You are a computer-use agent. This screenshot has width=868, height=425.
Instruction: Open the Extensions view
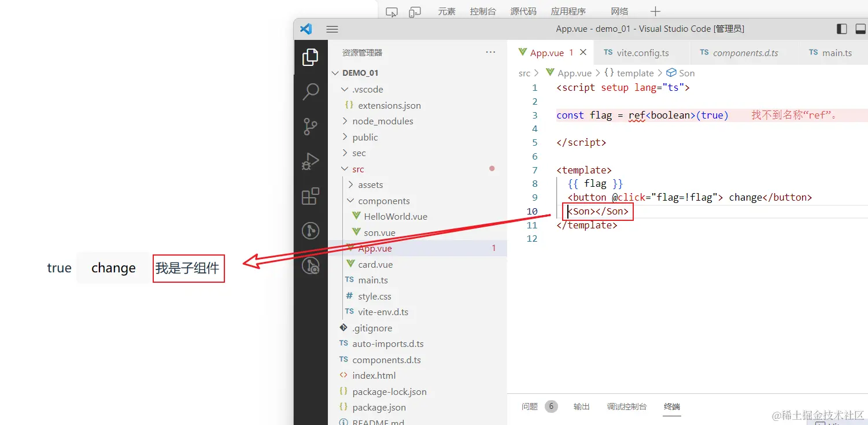click(x=311, y=197)
